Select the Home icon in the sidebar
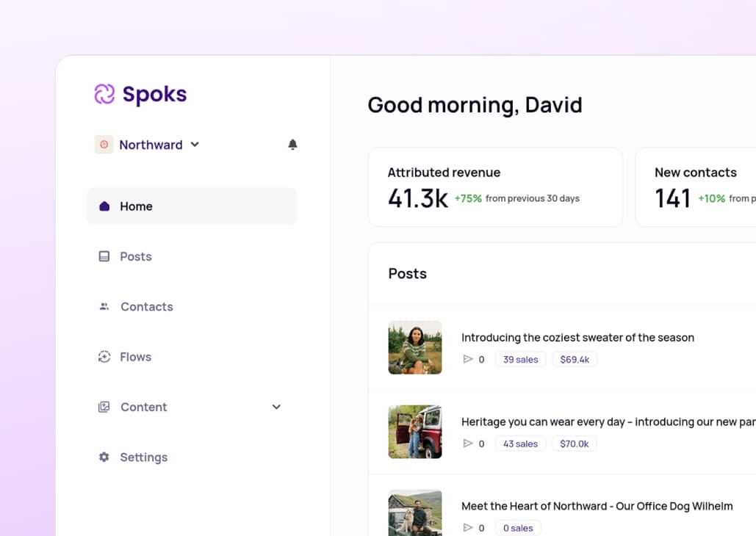Image resolution: width=756 pixels, height=536 pixels. [104, 206]
